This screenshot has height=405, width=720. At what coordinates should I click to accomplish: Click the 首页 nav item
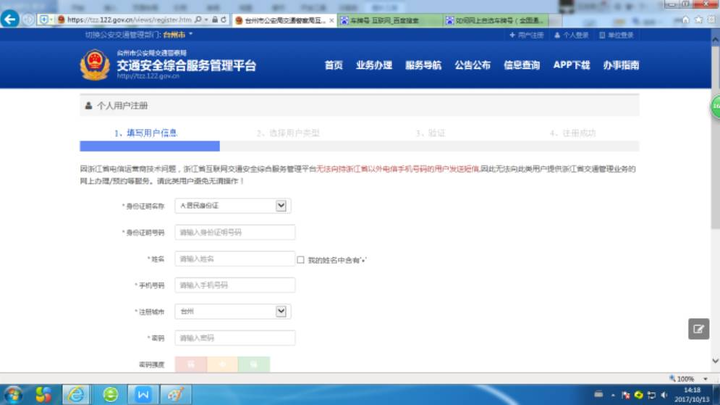click(333, 65)
